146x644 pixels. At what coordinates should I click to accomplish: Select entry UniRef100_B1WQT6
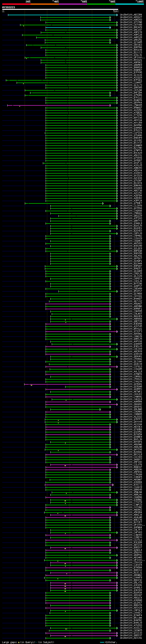131,100
